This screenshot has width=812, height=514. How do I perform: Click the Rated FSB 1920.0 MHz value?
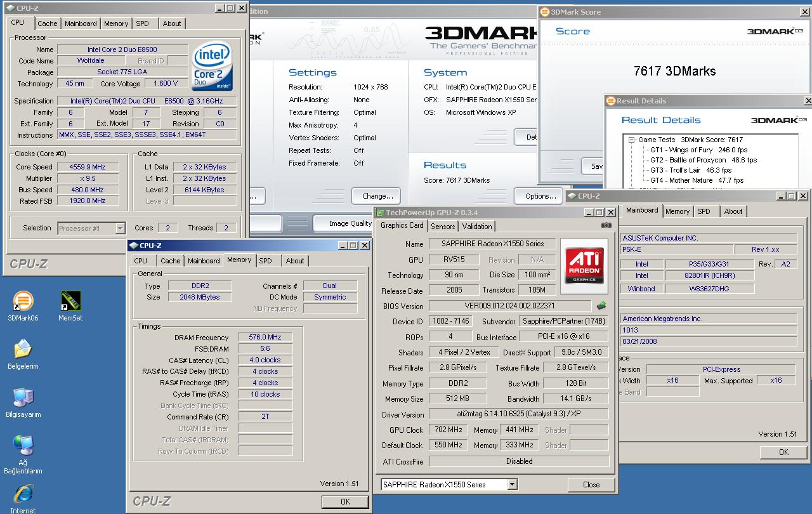click(87, 201)
